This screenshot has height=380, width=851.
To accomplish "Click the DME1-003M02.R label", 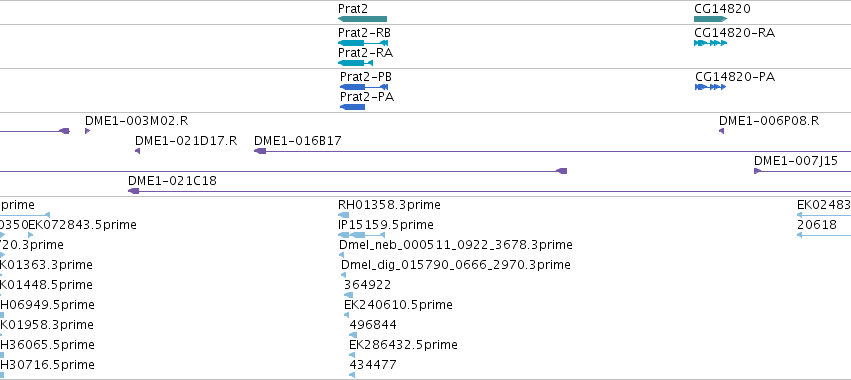I will (x=137, y=121).
